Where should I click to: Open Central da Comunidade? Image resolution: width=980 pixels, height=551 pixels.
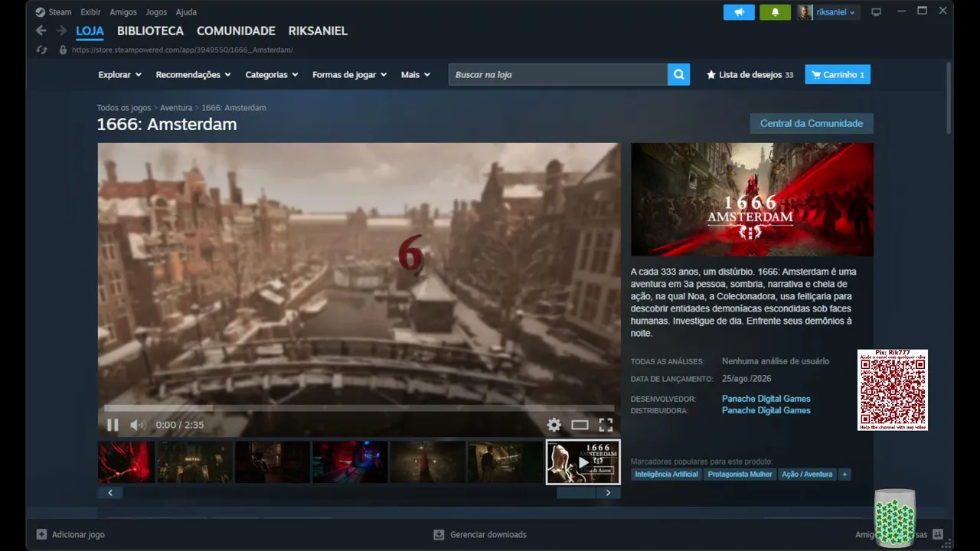[x=812, y=123]
